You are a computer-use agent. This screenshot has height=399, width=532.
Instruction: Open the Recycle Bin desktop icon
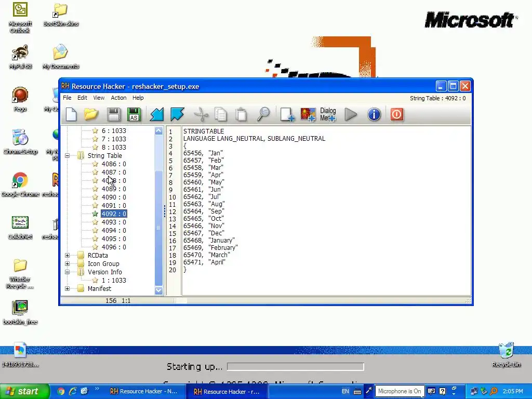pyautogui.click(x=506, y=355)
